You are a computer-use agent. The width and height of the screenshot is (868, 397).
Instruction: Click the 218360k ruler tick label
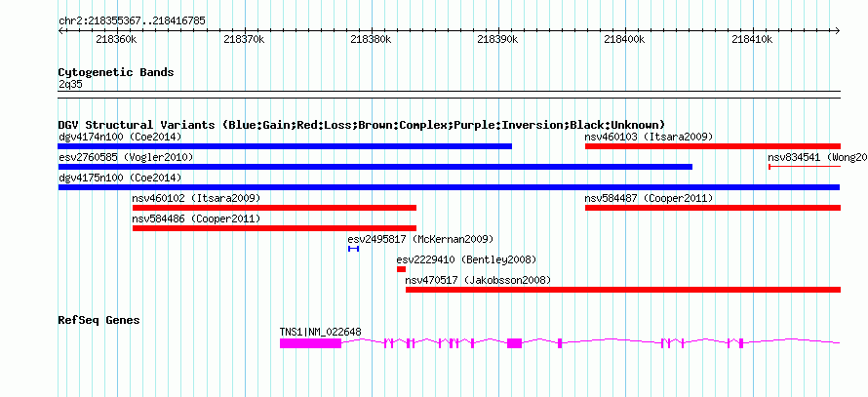[116, 39]
